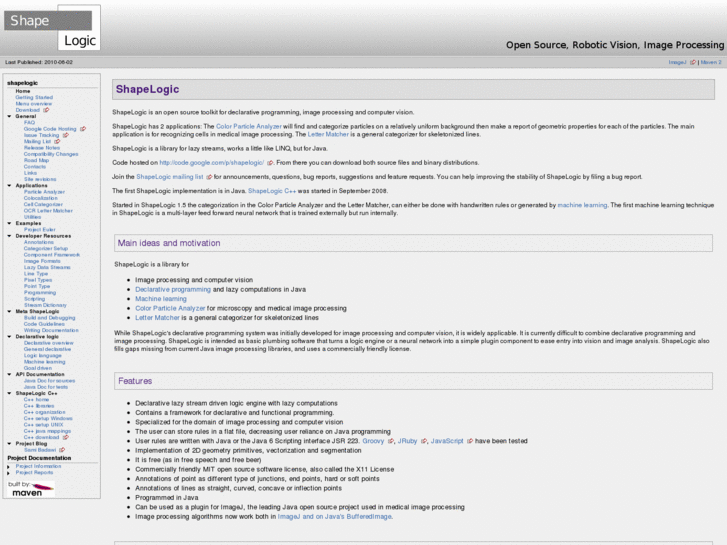727x545 pixels.
Task: Click external-link icon after JavaScript
Action: [x=470, y=441]
